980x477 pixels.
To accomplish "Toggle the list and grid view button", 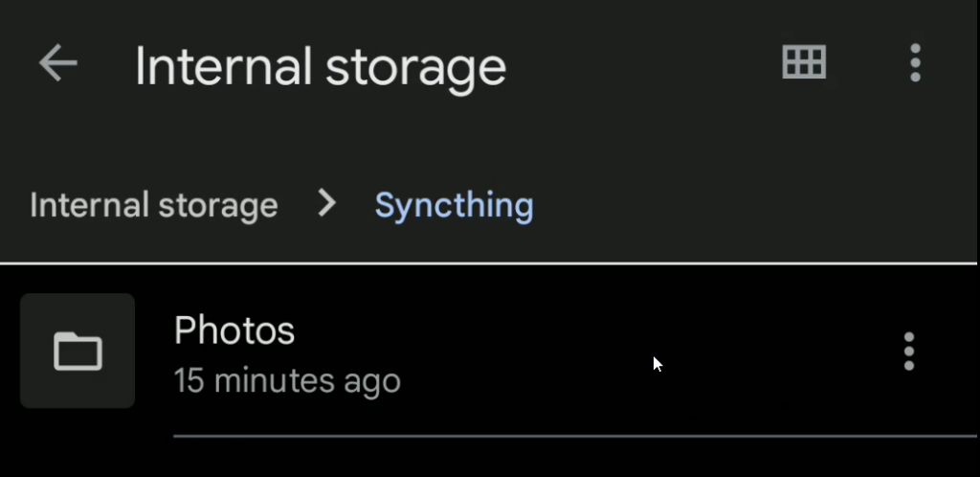I will point(804,62).
